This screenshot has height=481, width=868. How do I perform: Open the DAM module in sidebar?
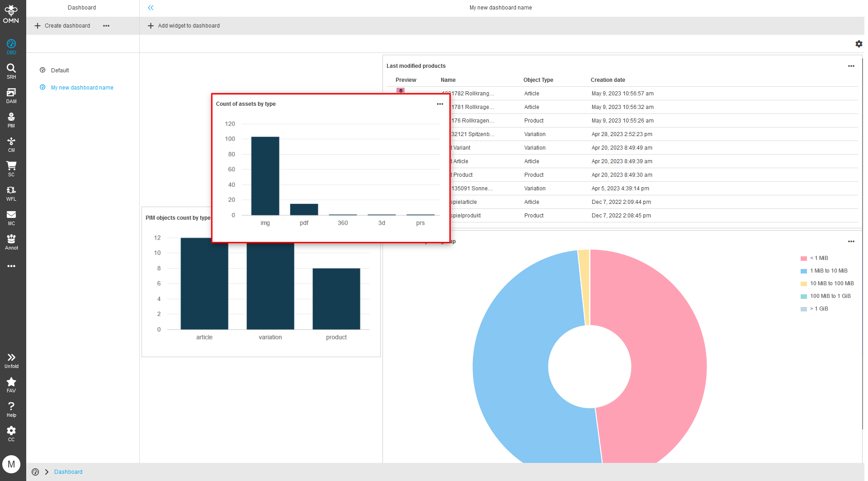(11, 95)
